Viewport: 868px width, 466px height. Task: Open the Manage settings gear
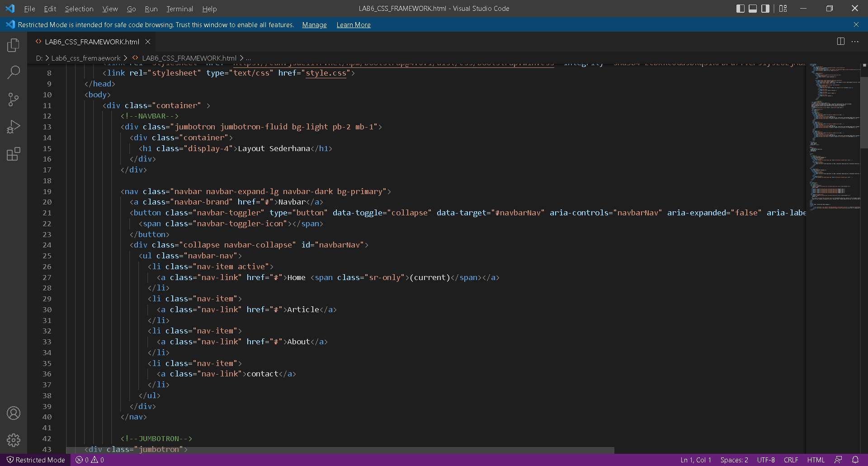[13, 440]
